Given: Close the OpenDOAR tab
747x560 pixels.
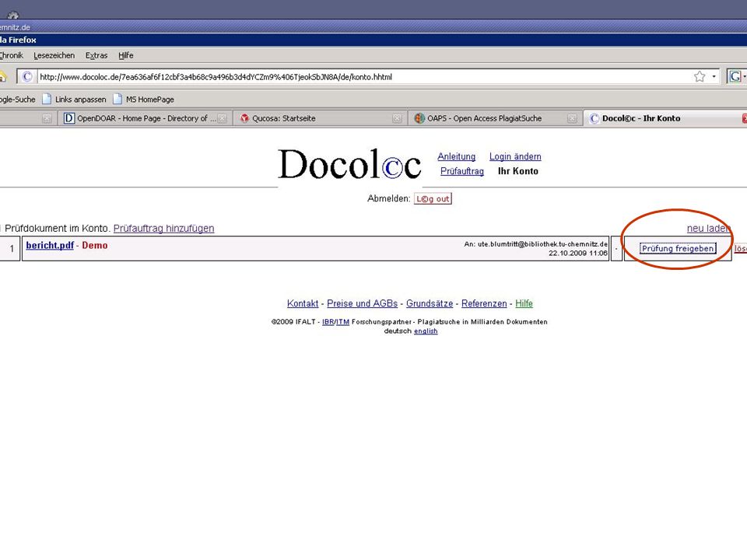Looking at the screenshot, I should point(222,118).
